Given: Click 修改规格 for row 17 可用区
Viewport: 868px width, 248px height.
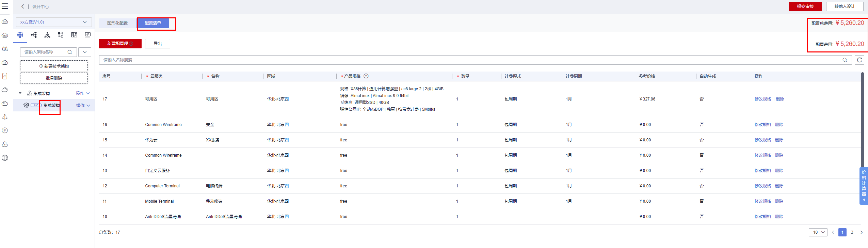Looking at the screenshot, I should click(763, 99).
